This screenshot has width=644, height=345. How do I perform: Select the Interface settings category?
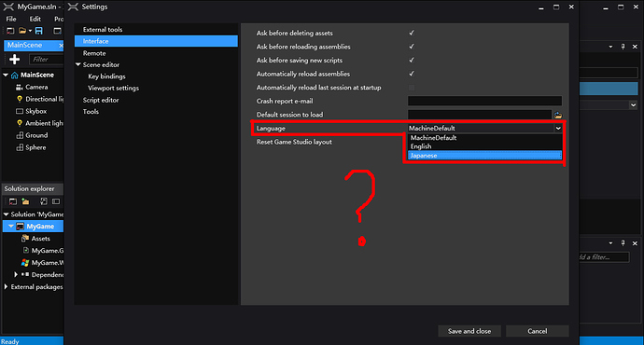156,41
